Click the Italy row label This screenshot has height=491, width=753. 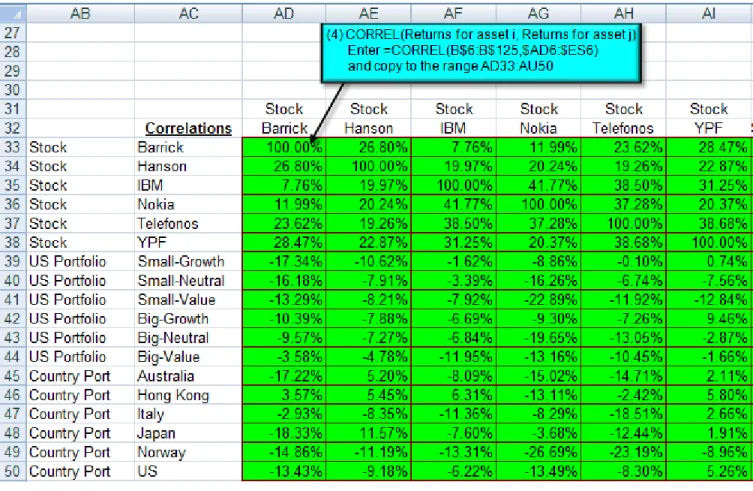point(188,414)
